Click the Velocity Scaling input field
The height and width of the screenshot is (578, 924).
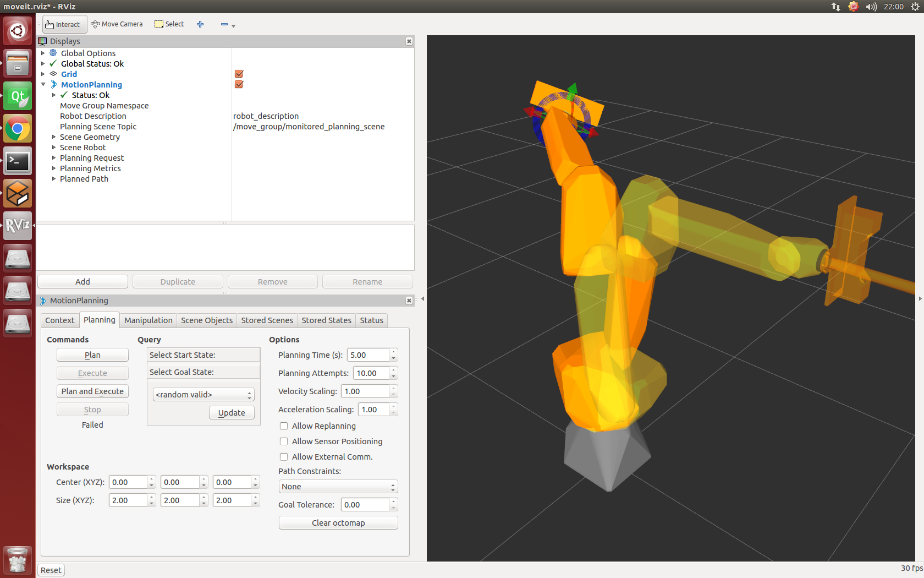[365, 391]
